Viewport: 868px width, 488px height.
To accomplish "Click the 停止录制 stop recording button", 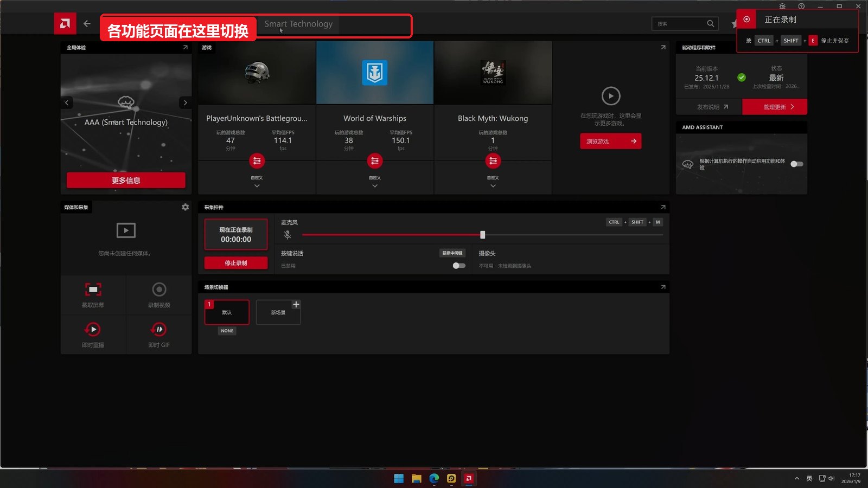I will coord(236,263).
